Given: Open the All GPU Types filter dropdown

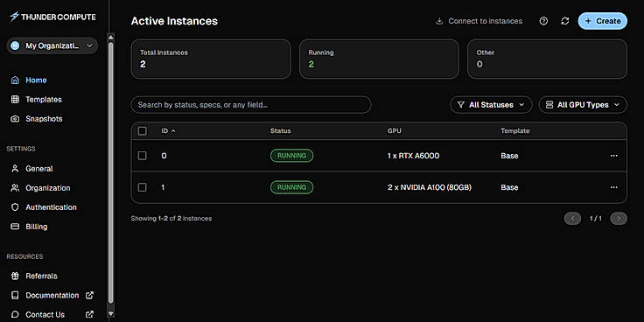Looking at the screenshot, I should (583, 105).
